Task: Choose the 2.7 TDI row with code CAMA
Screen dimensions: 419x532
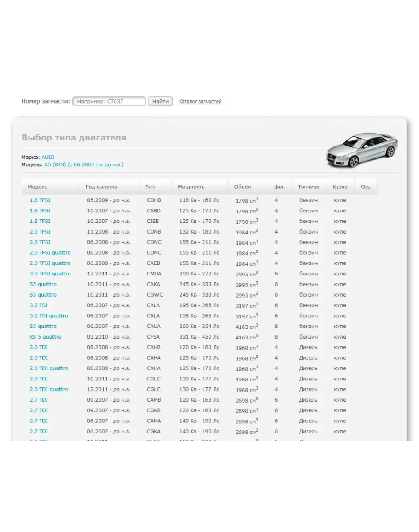Action: pos(39,421)
